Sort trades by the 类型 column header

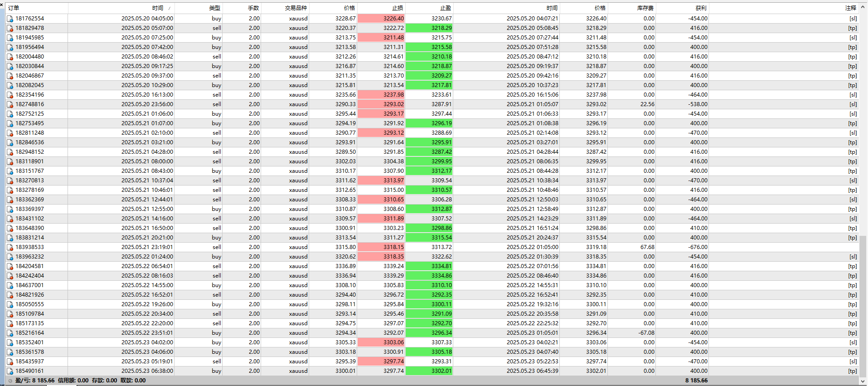click(199, 8)
